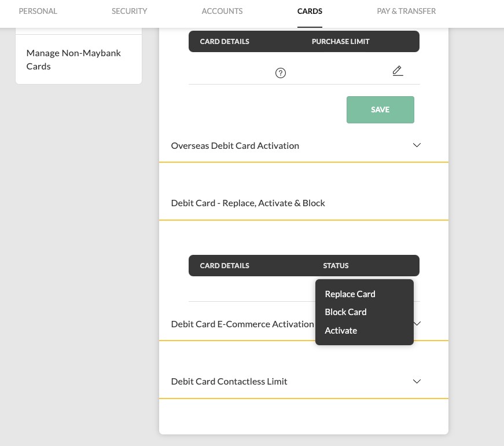504x446 pixels.
Task: Click CARD DETAILS header above purchase limit
Action: coord(225,42)
